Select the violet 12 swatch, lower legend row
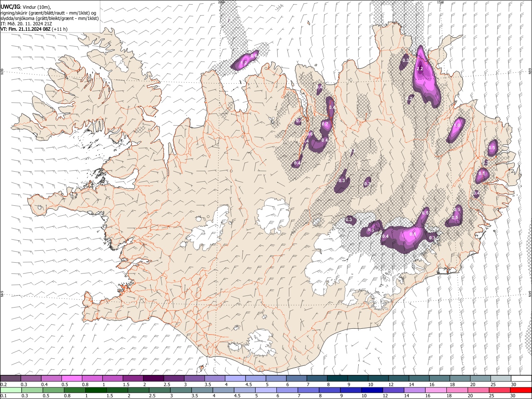 (393, 390)
